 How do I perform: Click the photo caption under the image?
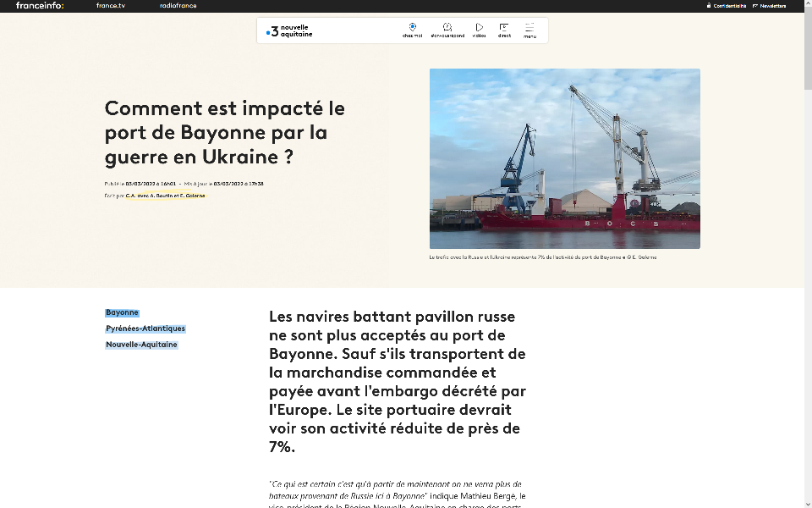[542, 257]
